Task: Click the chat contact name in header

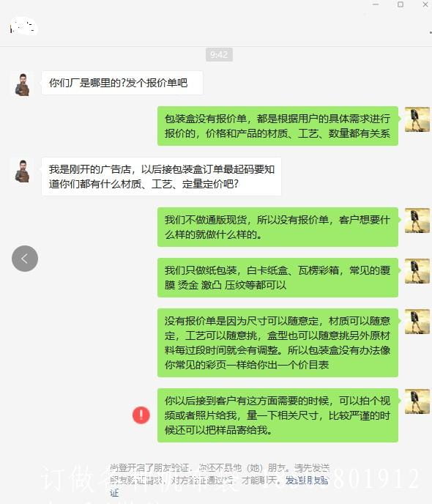Action: point(23,26)
